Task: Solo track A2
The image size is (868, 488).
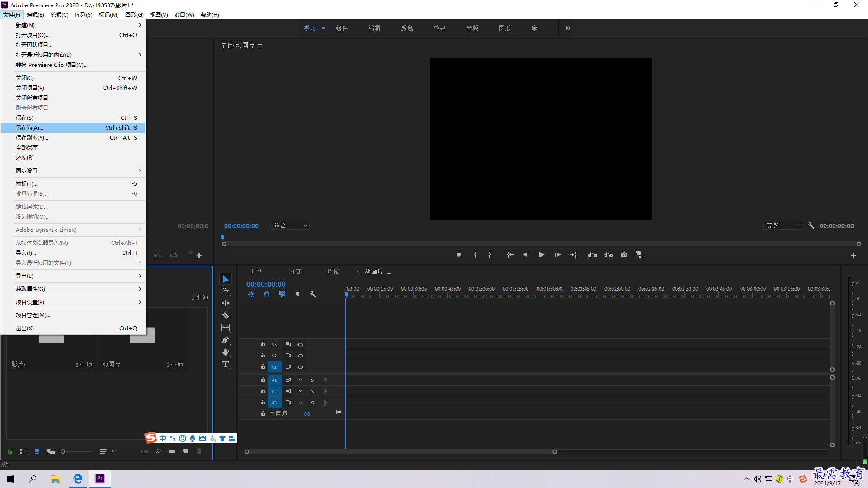Action: (312, 391)
